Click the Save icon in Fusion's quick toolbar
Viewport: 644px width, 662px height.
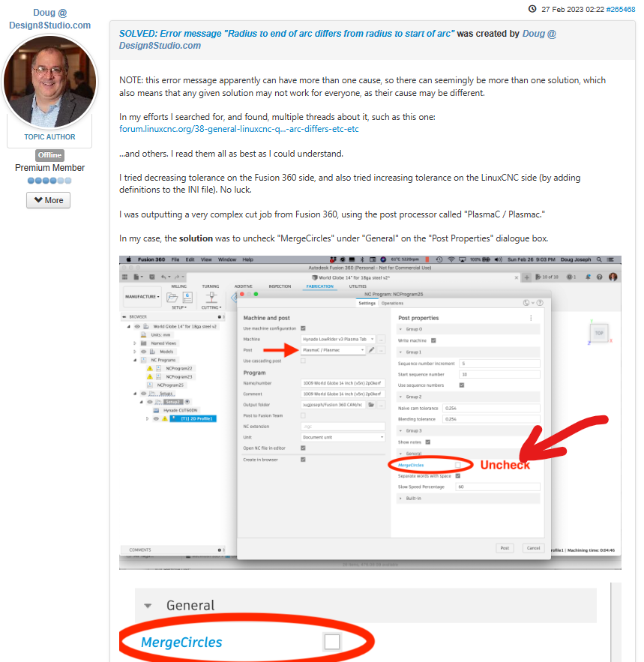click(152, 277)
